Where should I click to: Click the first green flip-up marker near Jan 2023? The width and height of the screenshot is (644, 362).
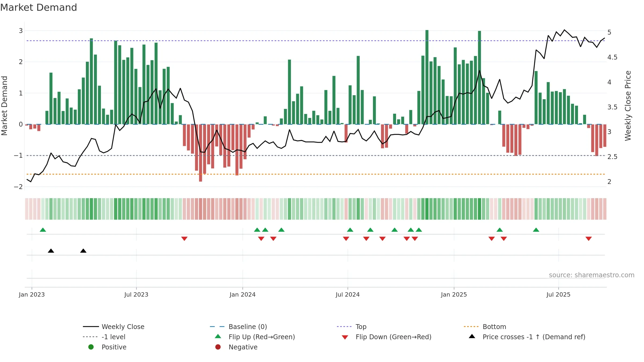43,230
